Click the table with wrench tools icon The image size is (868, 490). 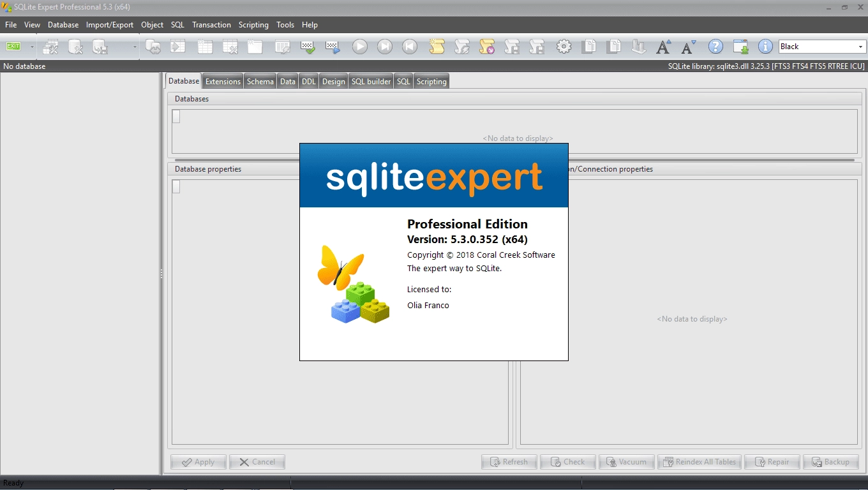coord(230,47)
